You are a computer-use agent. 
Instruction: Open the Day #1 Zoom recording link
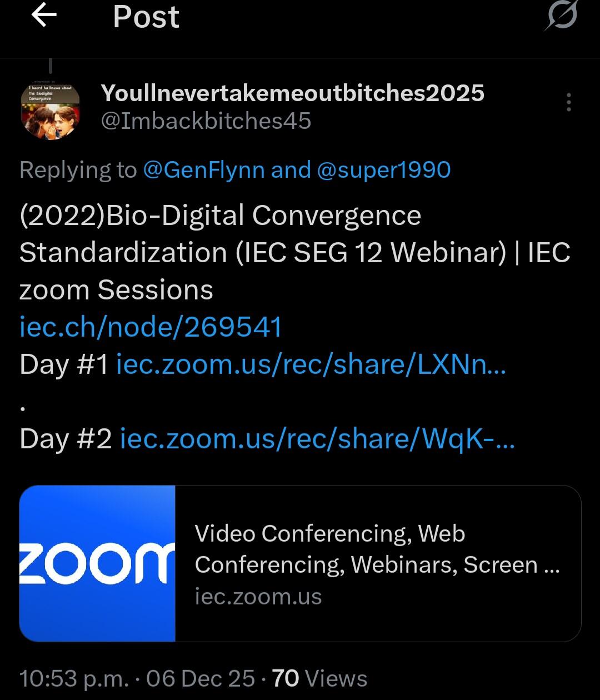311,364
